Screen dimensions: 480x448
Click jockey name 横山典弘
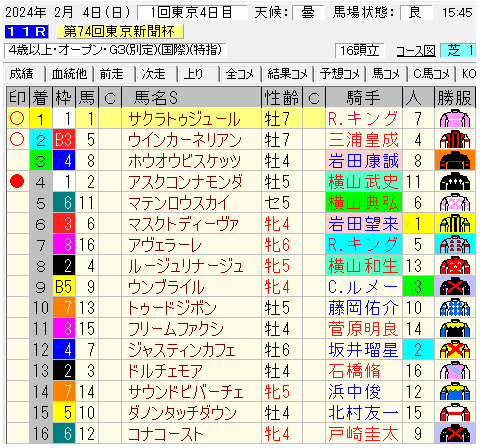point(363,203)
